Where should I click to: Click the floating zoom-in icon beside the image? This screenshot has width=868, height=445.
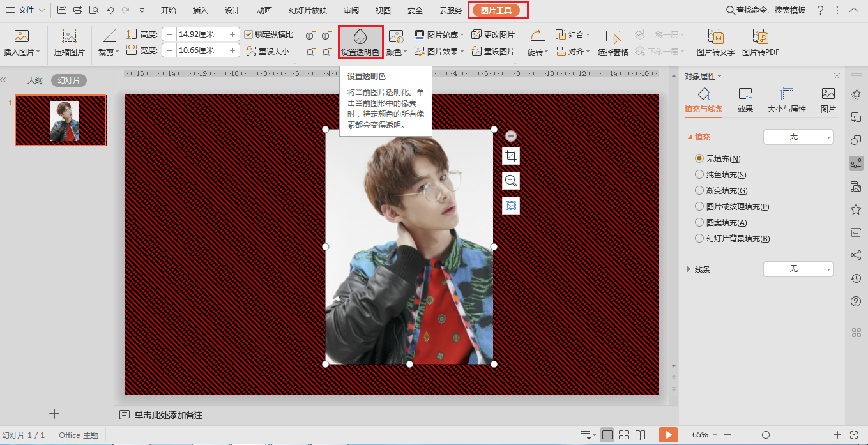click(510, 181)
